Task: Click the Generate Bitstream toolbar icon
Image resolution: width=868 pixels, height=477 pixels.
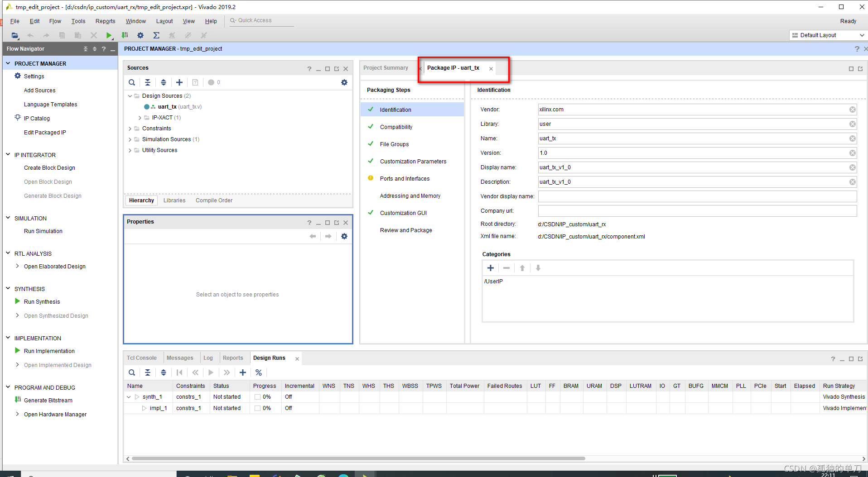Action: [125, 35]
